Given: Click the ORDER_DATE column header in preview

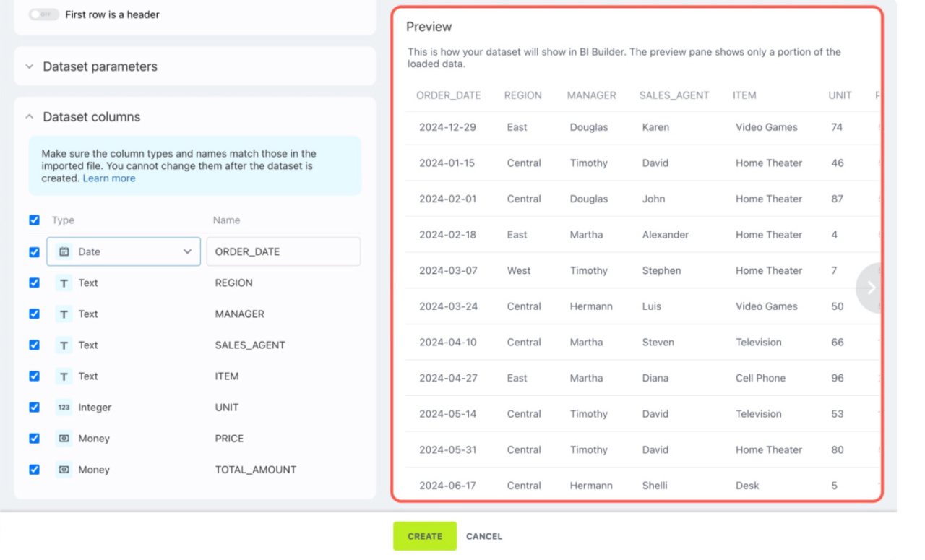Looking at the screenshot, I should 448,95.
